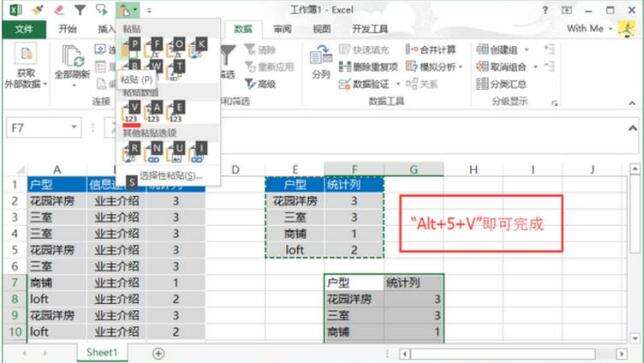644x363 pixels.
Task: Click 重新应用 Reapply filter button
Action: coord(270,67)
